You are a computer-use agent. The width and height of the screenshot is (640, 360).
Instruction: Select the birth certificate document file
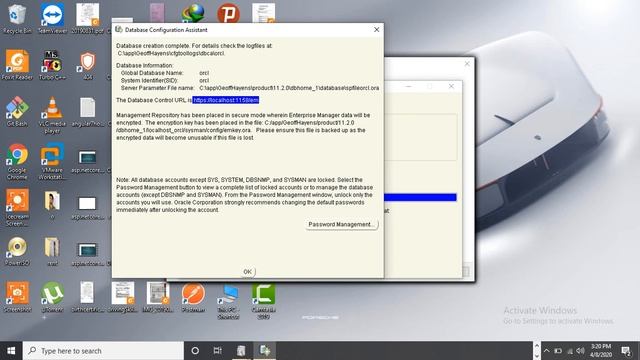[87, 297]
